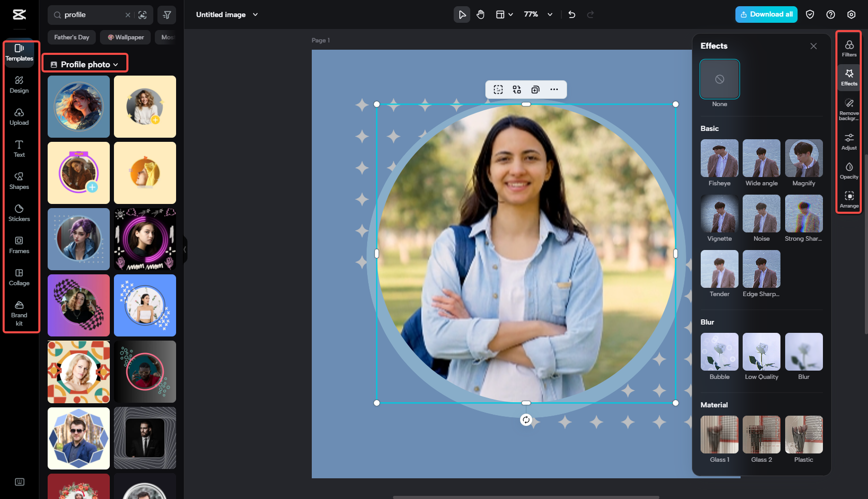Choose the select pointer tool

[462, 14]
